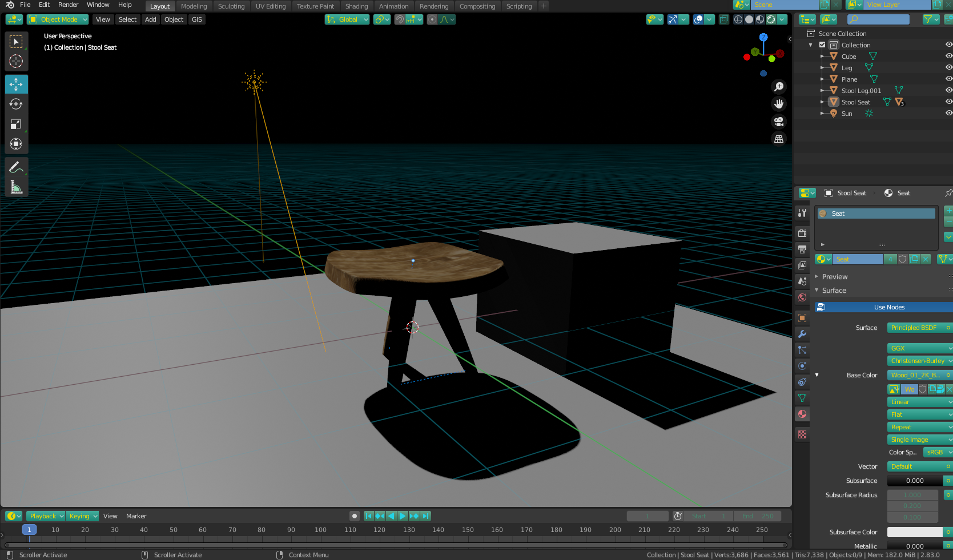Viewport: 953px width, 560px height.
Task: Activate the Rotate tool
Action: 16,104
